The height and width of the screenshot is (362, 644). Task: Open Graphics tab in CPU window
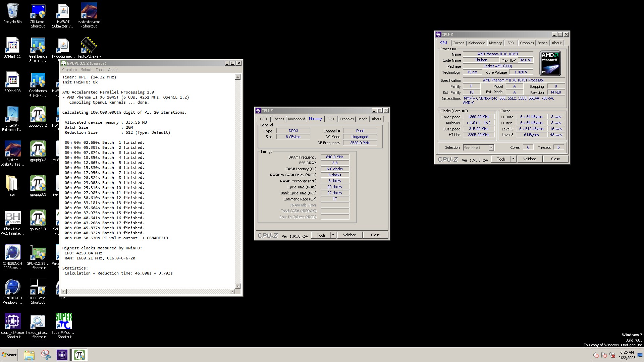click(527, 43)
